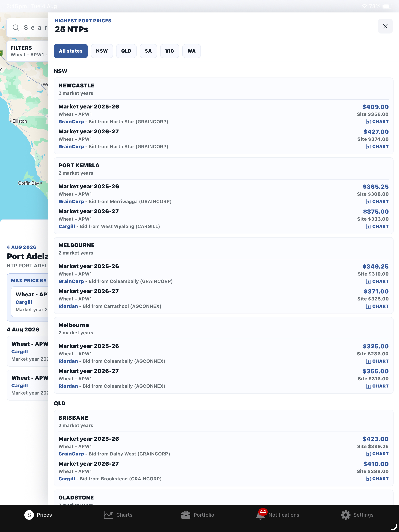Tap the Port Adelaide heading behind panel

[27, 256]
